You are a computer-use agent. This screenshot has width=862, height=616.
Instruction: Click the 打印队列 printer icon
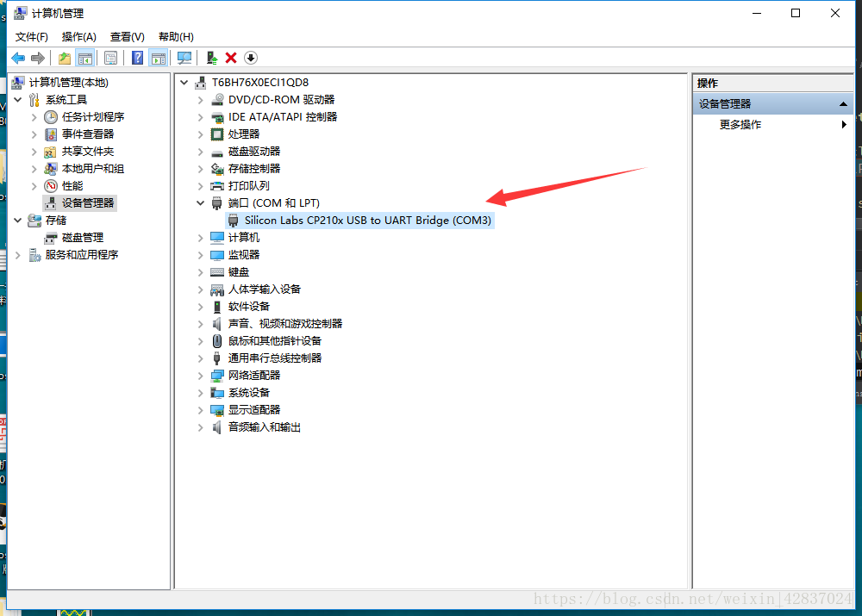218,186
